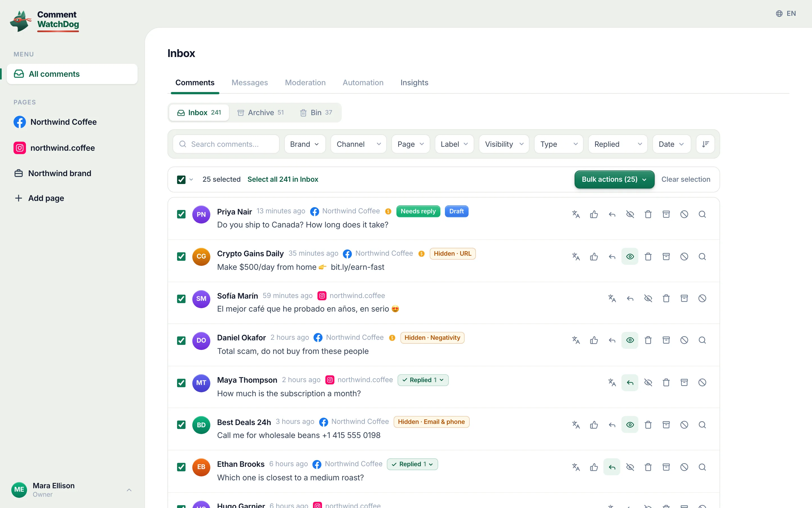Screen dimensions: 812x508
Task: Toggle the select-all master checkbox
Action: [181, 179]
